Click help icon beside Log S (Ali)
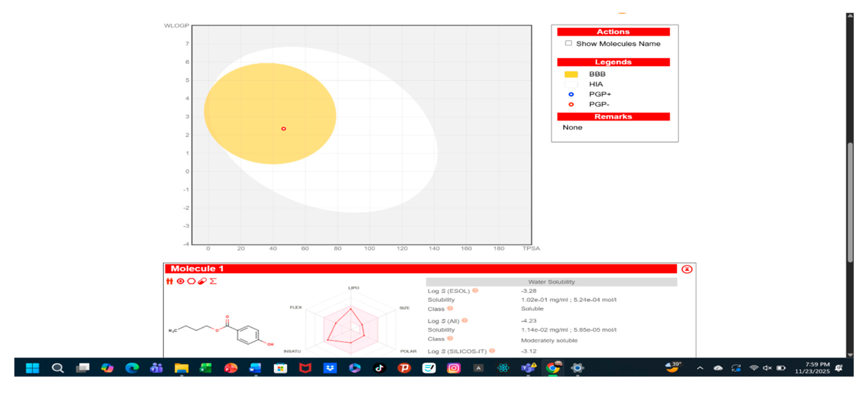The image size is (868, 395). pyautogui.click(x=465, y=320)
